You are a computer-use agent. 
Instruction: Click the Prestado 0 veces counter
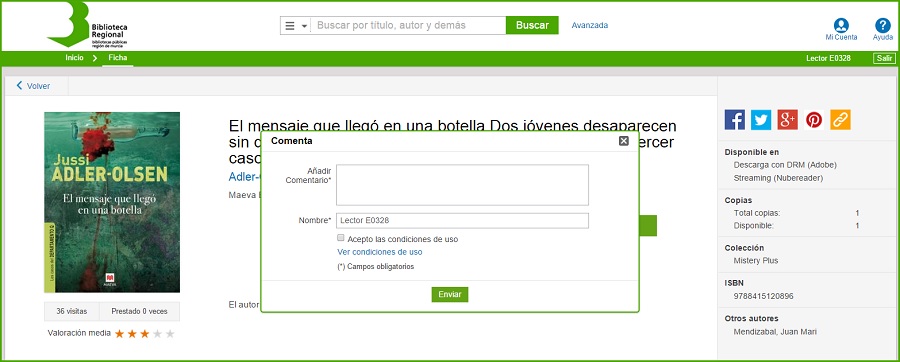(x=139, y=312)
